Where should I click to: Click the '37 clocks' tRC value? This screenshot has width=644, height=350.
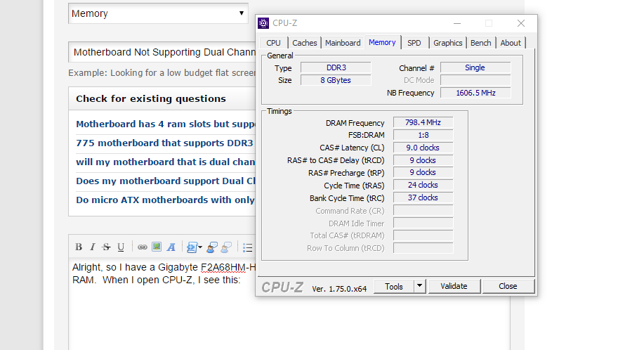(423, 197)
